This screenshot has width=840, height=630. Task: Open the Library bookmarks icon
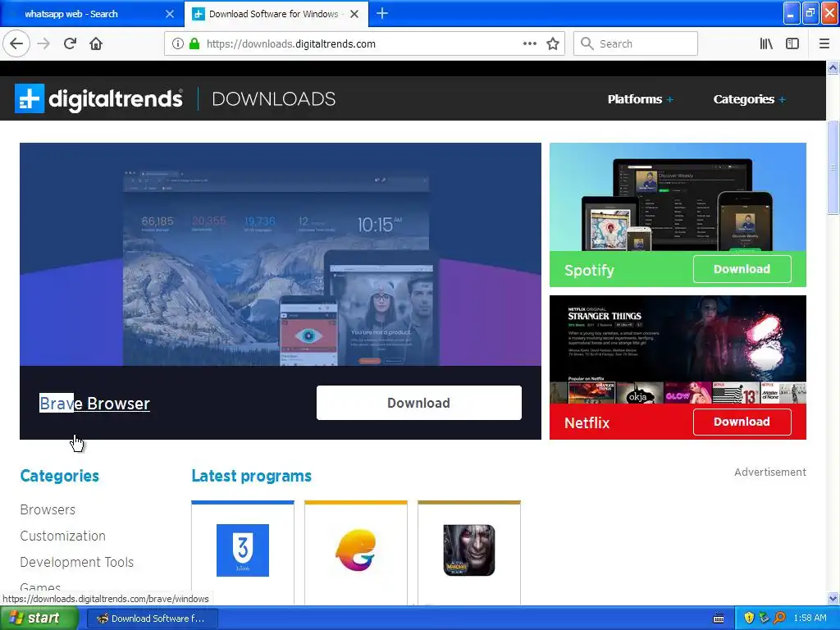click(x=767, y=44)
